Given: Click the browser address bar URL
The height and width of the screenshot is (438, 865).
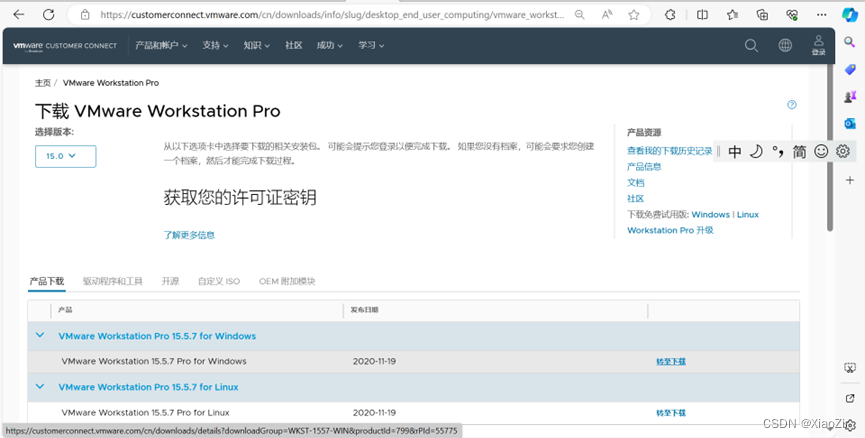Looking at the screenshot, I should (x=332, y=15).
